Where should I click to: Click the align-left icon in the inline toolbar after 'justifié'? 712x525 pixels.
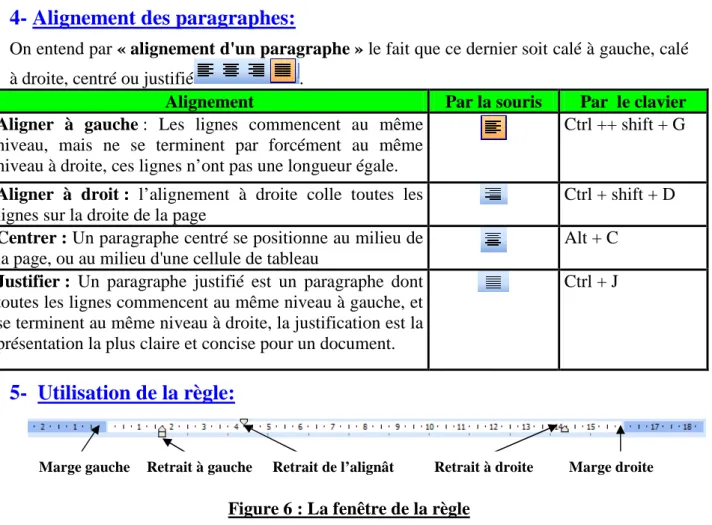click(x=206, y=70)
